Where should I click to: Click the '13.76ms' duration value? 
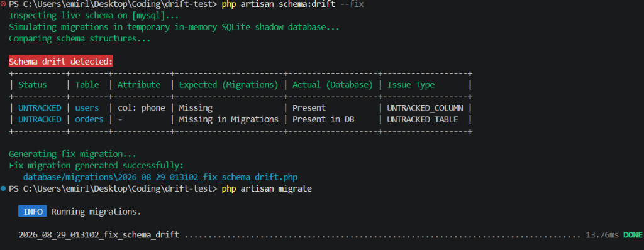click(x=602, y=235)
